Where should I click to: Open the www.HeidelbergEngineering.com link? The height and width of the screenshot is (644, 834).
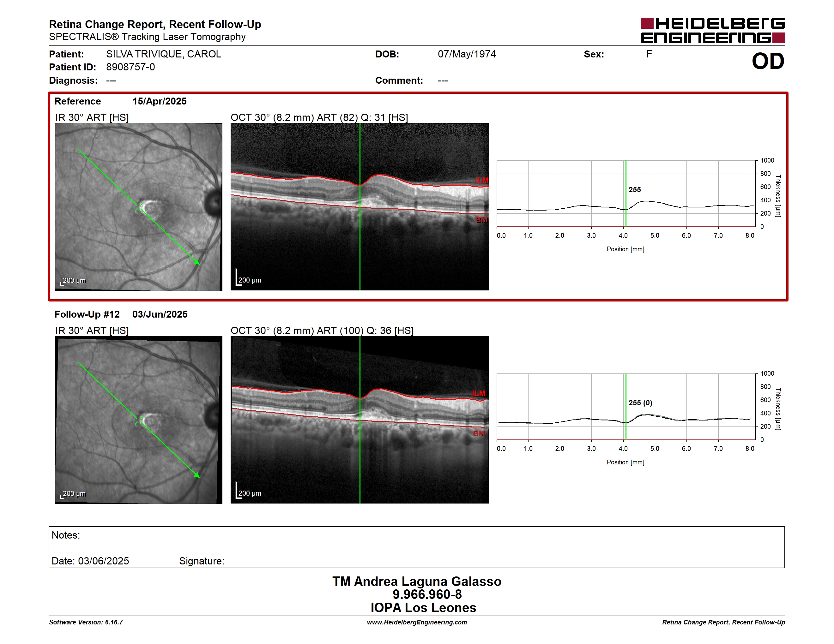(417, 622)
